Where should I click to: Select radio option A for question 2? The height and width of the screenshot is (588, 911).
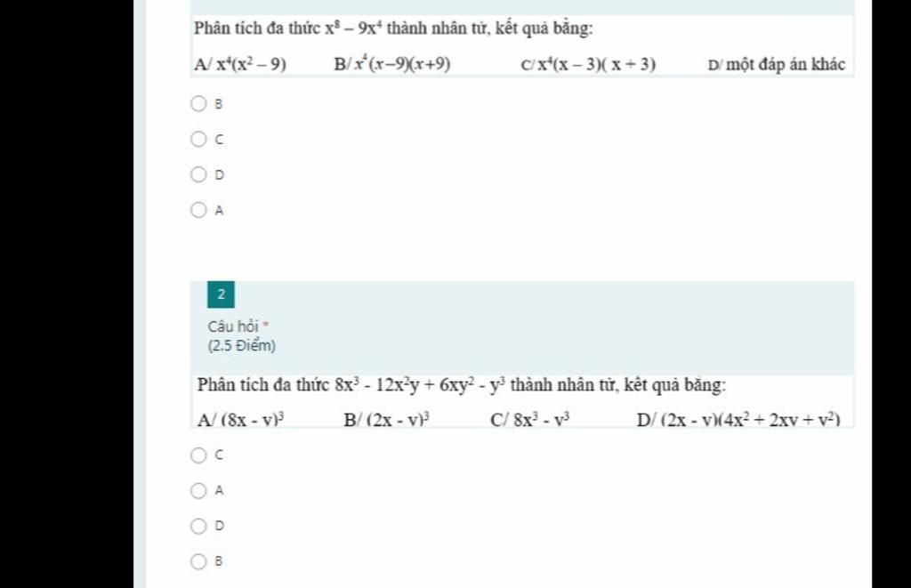point(198,490)
